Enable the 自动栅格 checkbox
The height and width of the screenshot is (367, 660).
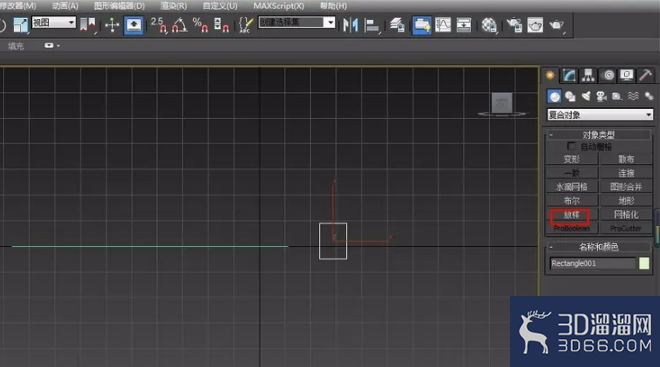[571, 146]
